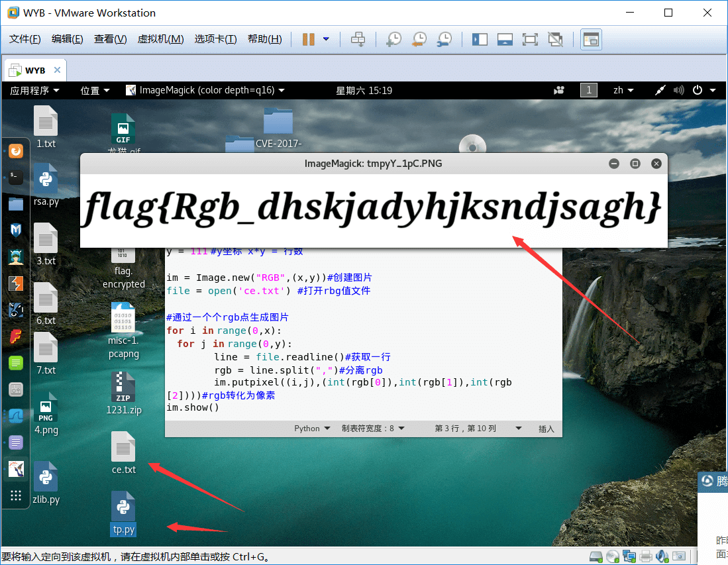
Task: Open the Python language dropdown
Action: tap(312, 428)
